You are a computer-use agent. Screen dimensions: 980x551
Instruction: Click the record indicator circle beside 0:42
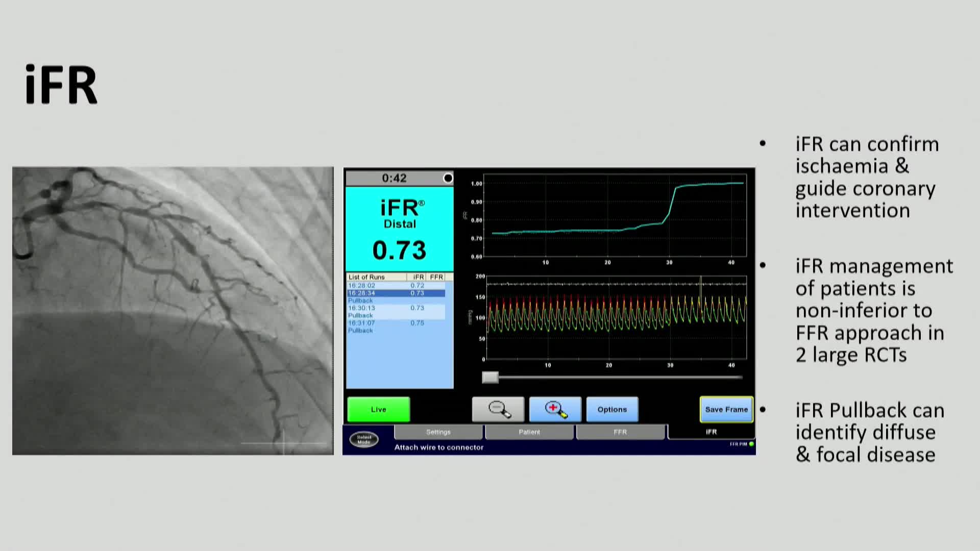pos(448,178)
